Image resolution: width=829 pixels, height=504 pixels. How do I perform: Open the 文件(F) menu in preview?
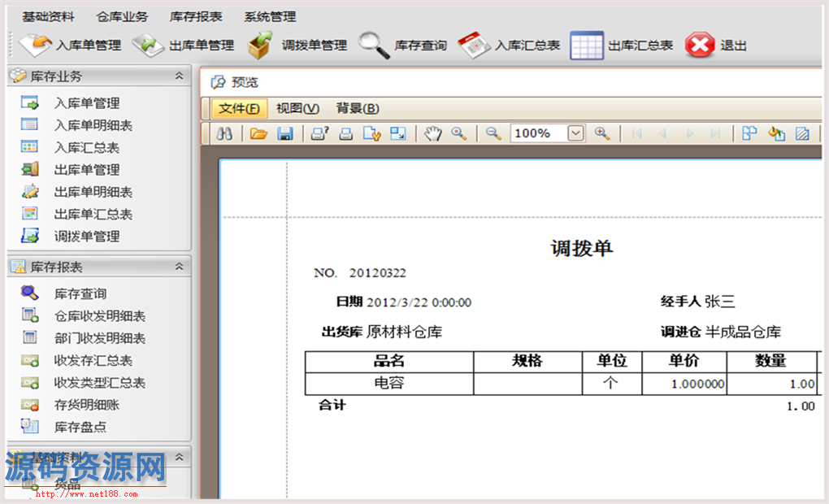pos(239,108)
